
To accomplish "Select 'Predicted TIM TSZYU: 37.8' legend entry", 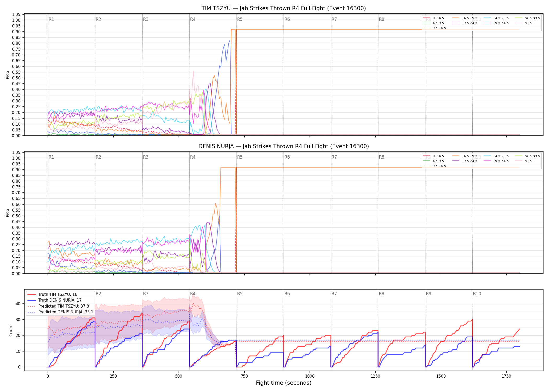I will 58,306.
